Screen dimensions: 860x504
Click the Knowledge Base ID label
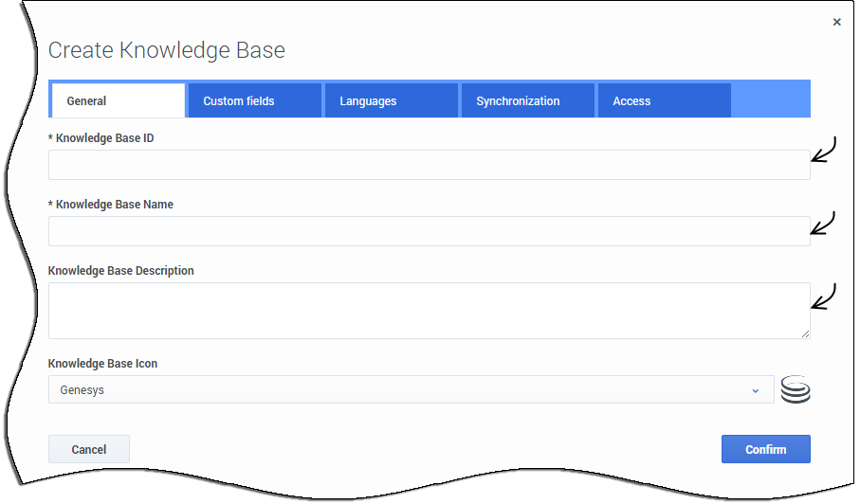[101, 138]
